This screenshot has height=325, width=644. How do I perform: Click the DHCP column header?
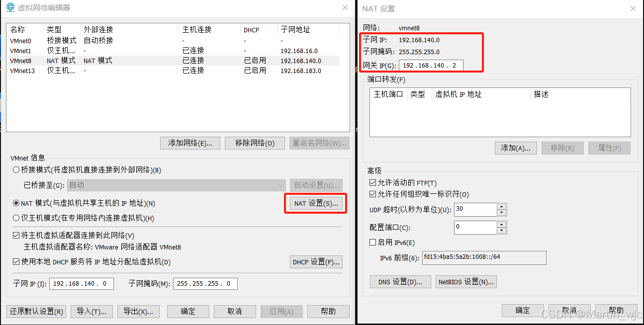(259, 30)
